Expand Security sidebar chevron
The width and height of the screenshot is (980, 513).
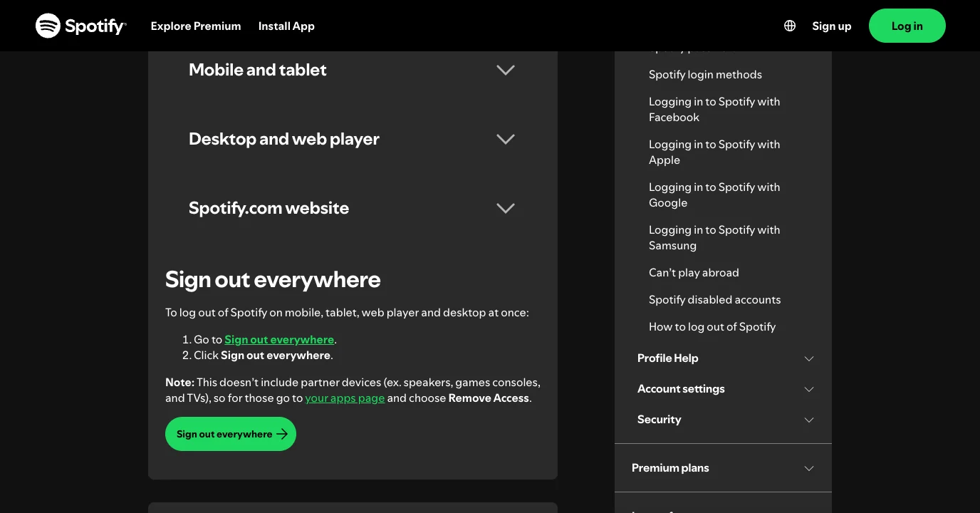(x=809, y=420)
